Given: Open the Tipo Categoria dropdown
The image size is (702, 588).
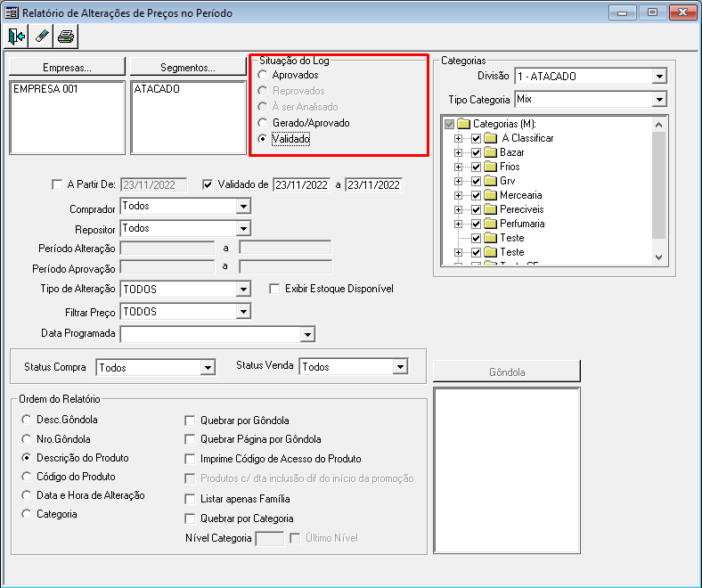Looking at the screenshot, I should pos(659,100).
